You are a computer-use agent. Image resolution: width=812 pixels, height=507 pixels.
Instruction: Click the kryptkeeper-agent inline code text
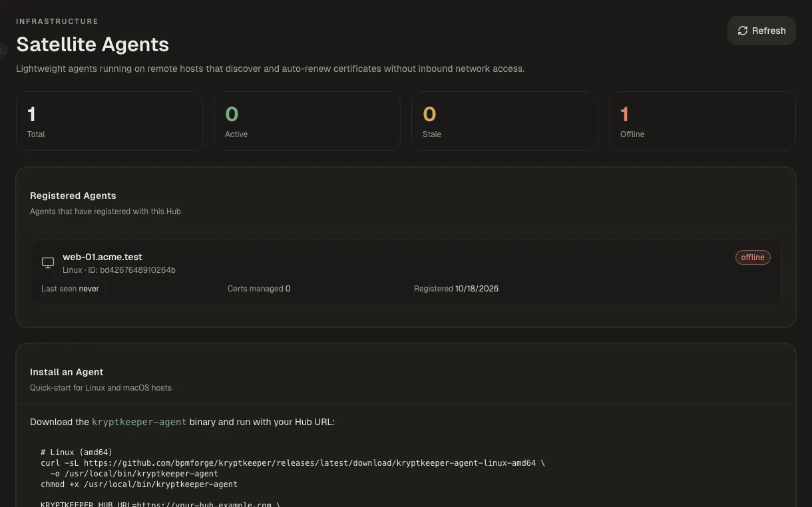pos(139,422)
